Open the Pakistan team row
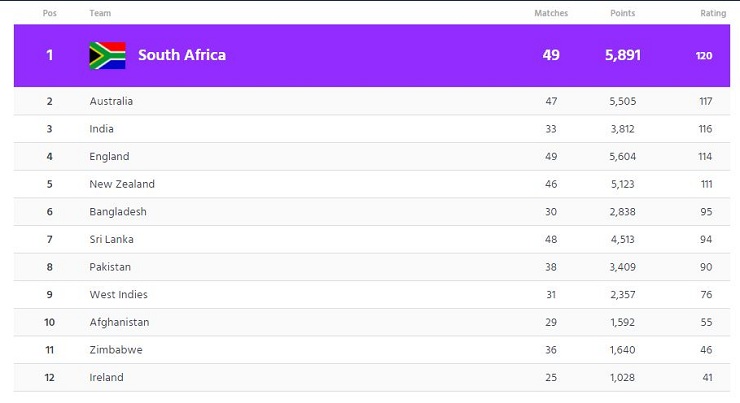This screenshot has height=403, width=740. tap(372, 267)
